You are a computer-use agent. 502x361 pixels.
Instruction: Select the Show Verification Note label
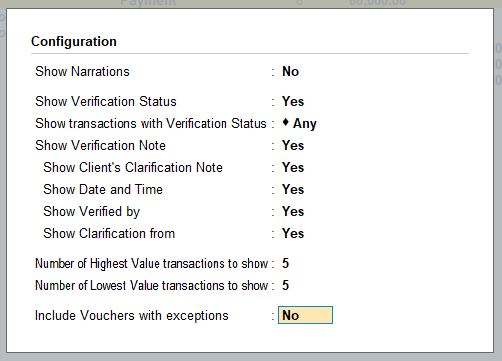point(100,145)
